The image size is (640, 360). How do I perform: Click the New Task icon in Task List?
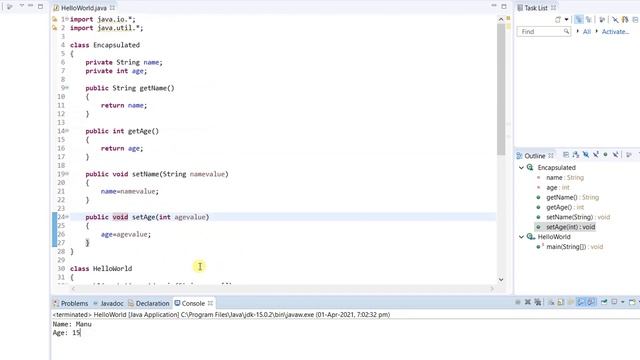click(558, 19)
